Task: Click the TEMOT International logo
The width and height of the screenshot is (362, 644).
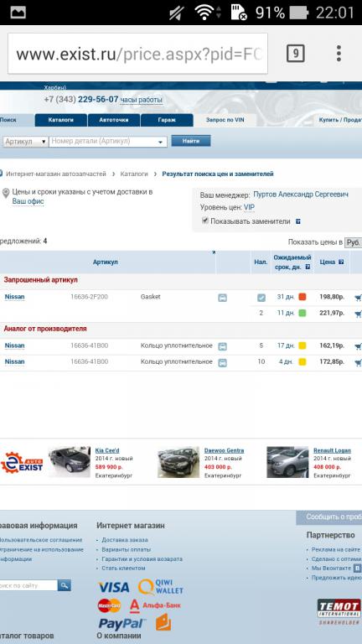Action: (339, 611)
